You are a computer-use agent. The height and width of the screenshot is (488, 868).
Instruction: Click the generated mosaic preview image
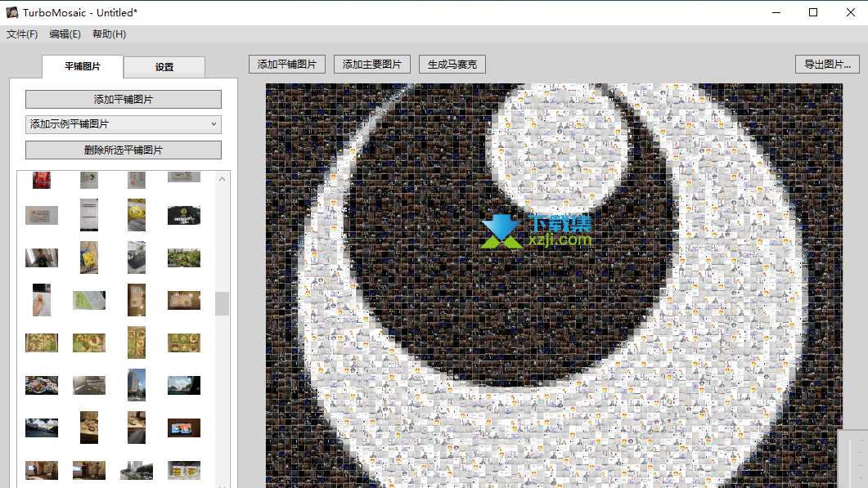pos(554,285)
